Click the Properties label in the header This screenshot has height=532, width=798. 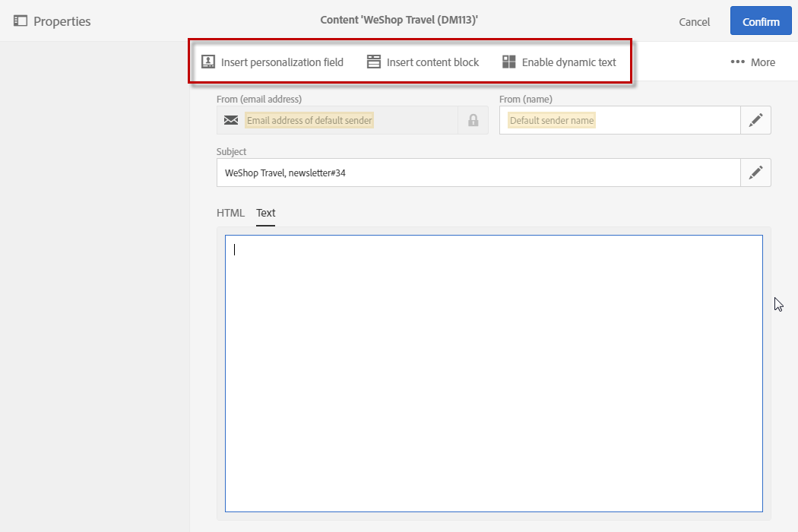[x=62, y=21]
